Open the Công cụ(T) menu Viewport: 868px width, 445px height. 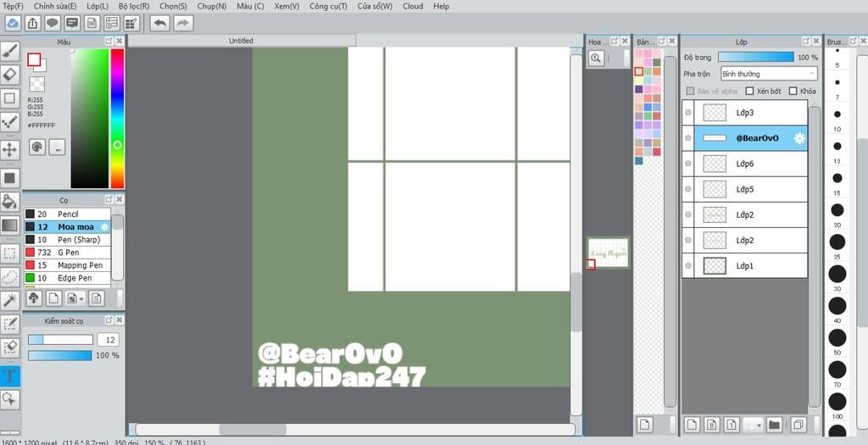(x=328, y=6)
